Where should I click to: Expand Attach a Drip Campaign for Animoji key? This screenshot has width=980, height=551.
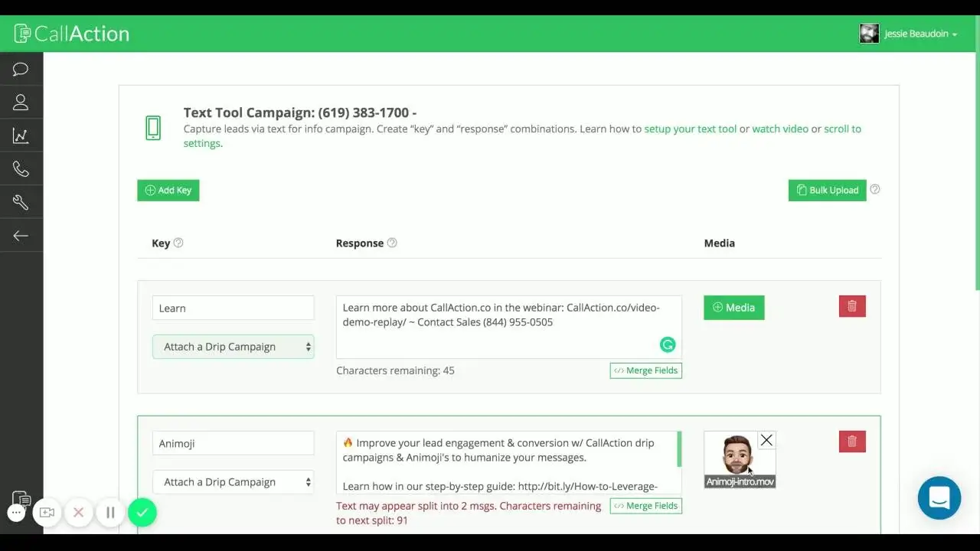[234, 482]
